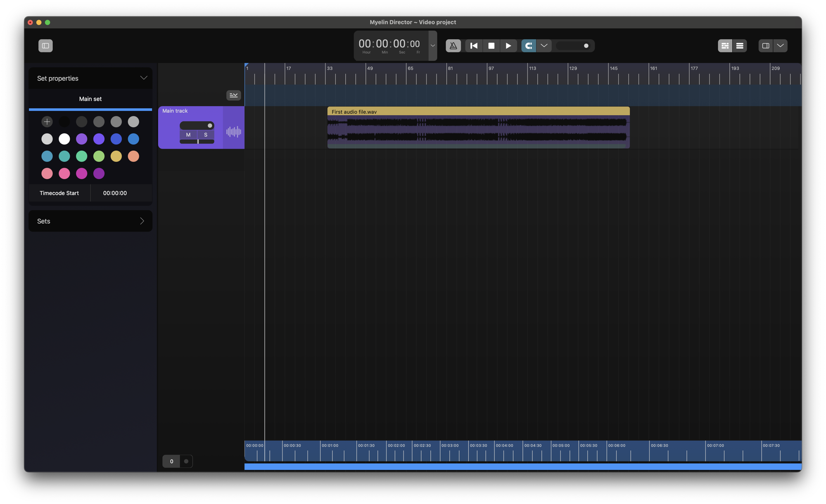Image resolution: width=826 pixels, height=504 pixels.
Task: Toggle the magnet snap button
Action: (x=529, y=46)
